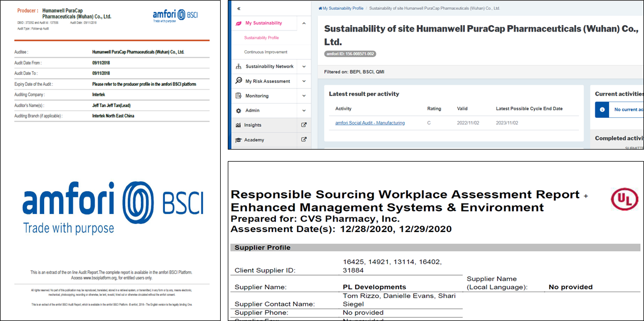Expand the Admin menu chevron

(304, 110)
